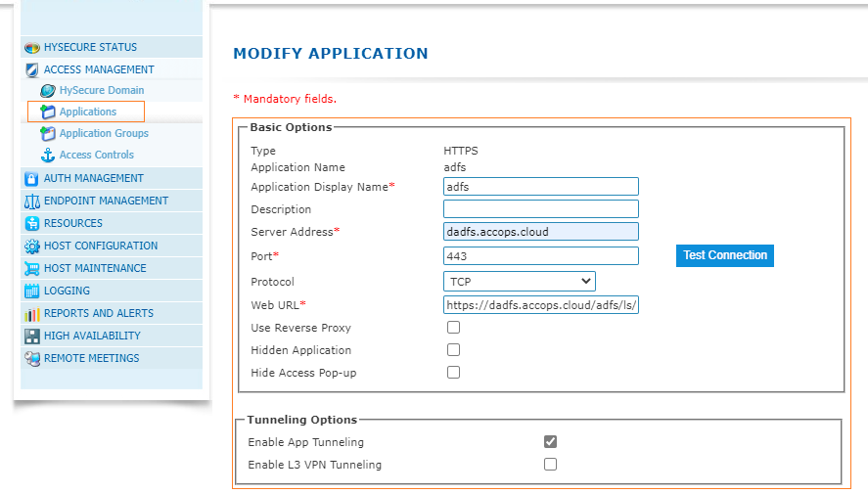Click the Auth Management lock icon

pyautogui.click(x=31, y=179)
